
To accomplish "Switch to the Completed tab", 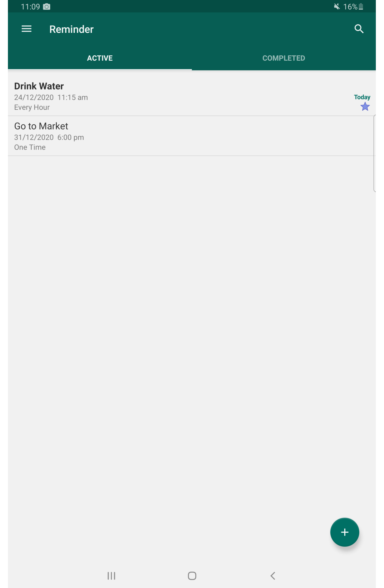I will pos(284,58).
